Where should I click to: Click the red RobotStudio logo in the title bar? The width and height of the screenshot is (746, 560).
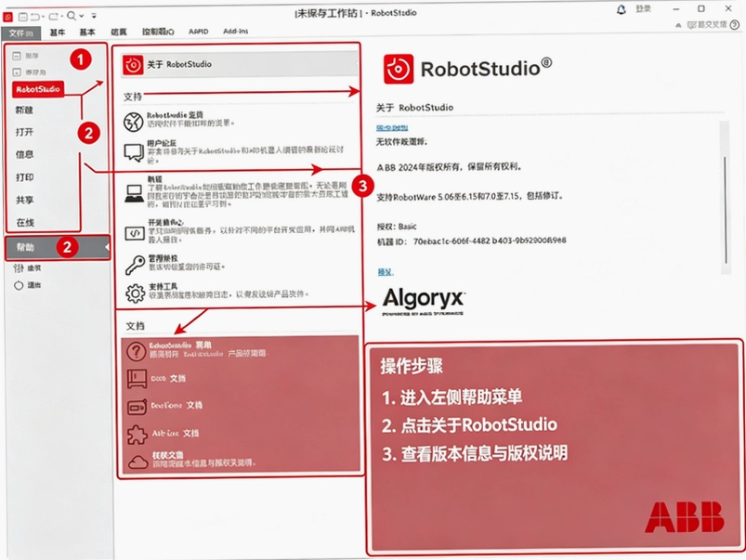coord(7,17)
